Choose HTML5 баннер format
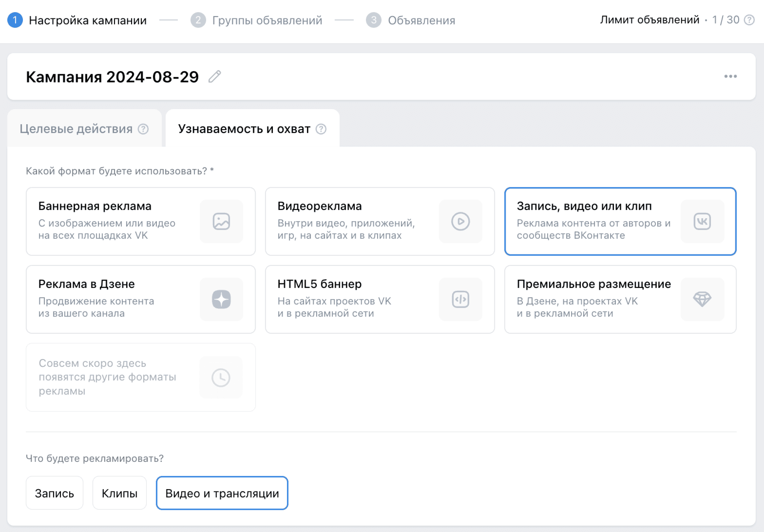The image size is (764, 532). [x=380, y=299]
